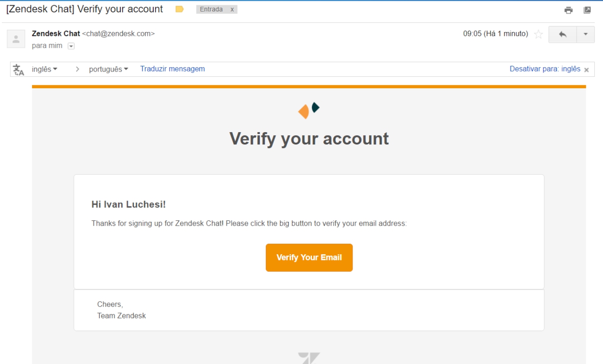603x364 pixels.
Task: Click the translate icon in the bar
Action: coord(18,69)
